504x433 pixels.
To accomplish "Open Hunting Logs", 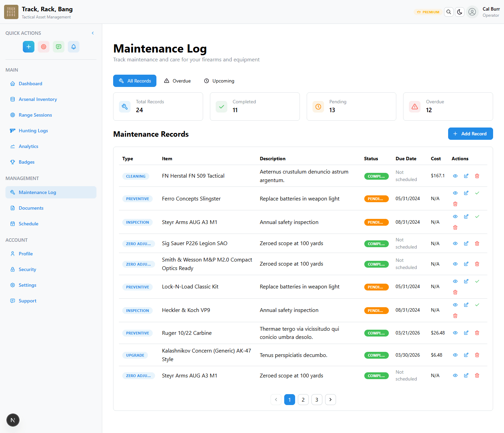I will [x=51, y=131].
